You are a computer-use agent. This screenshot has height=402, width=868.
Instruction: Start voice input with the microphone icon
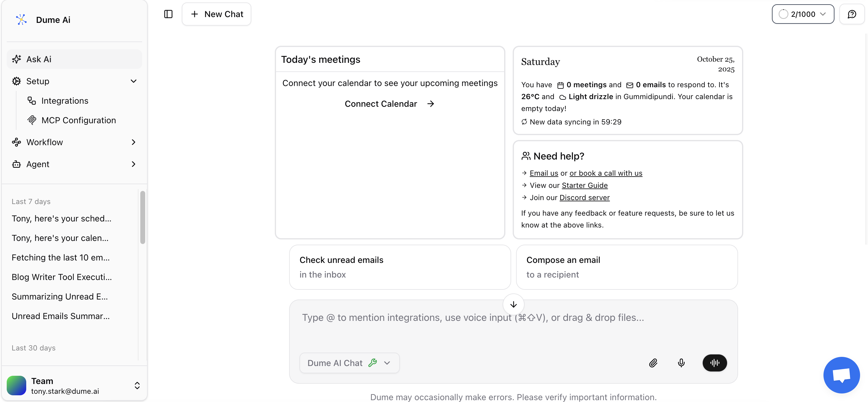681,363
